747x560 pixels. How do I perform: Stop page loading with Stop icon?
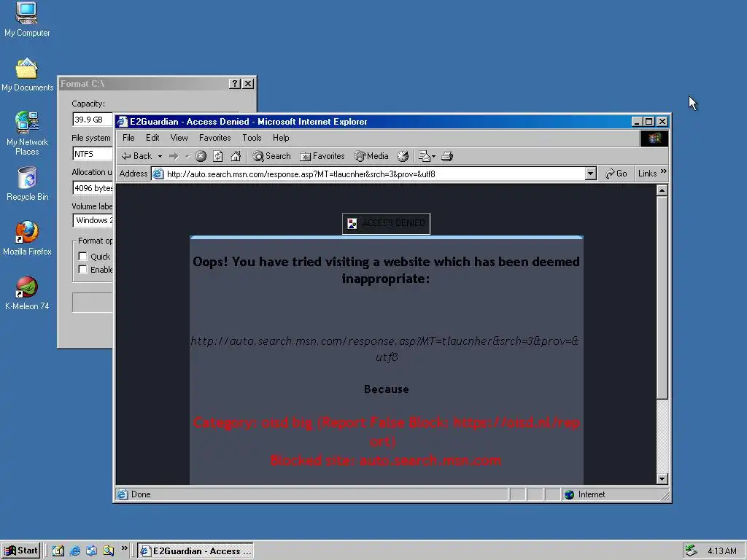coord(201,156)
